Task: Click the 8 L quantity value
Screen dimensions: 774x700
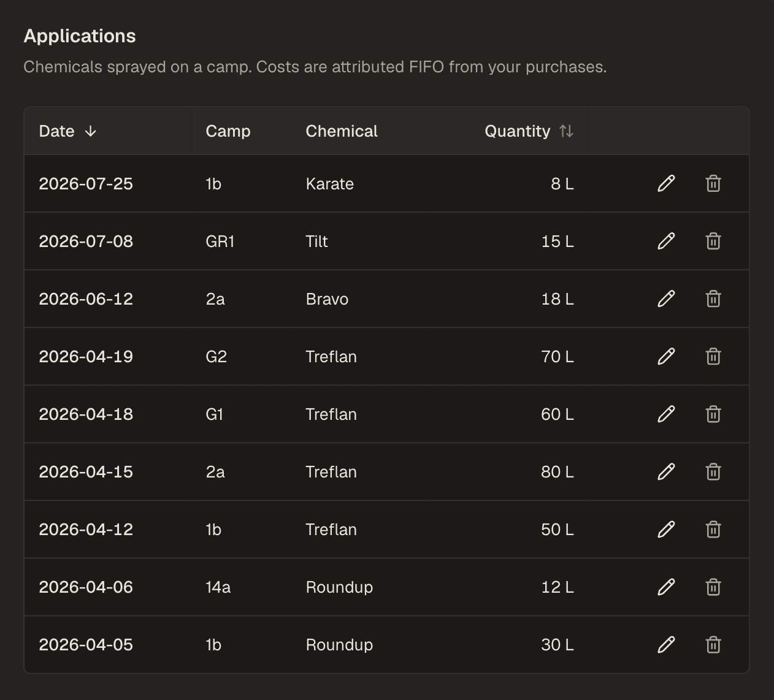Action: pos(562,184)
